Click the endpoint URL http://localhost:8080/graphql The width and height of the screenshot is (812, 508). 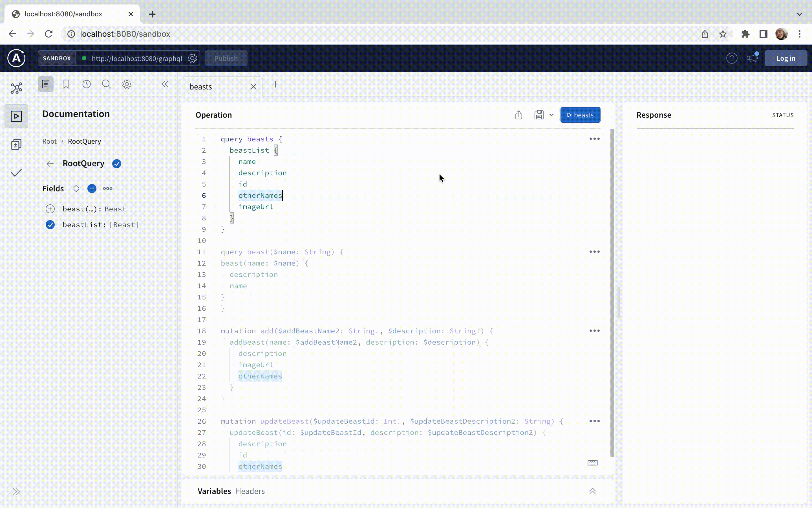click(136, 58)
